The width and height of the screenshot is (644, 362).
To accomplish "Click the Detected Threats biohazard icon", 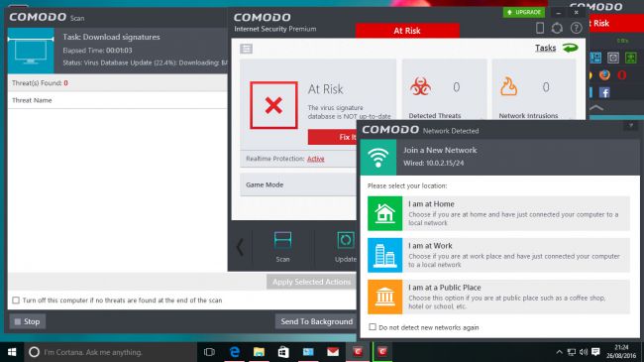I will coord(420,86).
